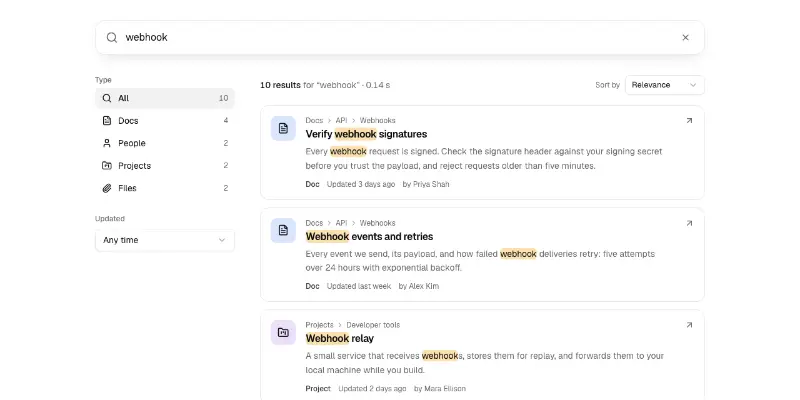Open the "Webhook relay" result title
The width and height of the screenshot is (800, 400).
point(340,338)
